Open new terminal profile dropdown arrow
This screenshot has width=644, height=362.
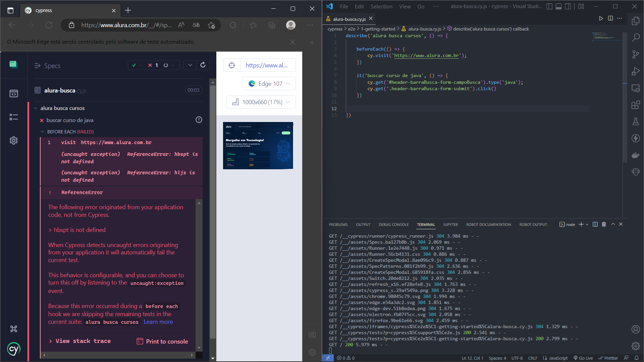[587, 224]
